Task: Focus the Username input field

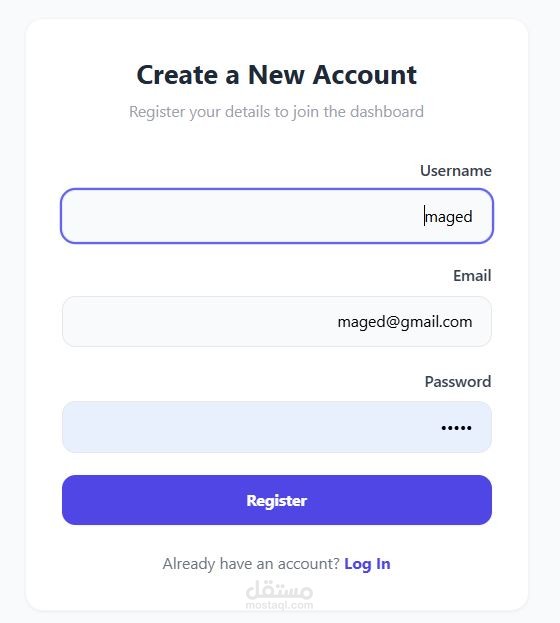Action: point(277,216)
